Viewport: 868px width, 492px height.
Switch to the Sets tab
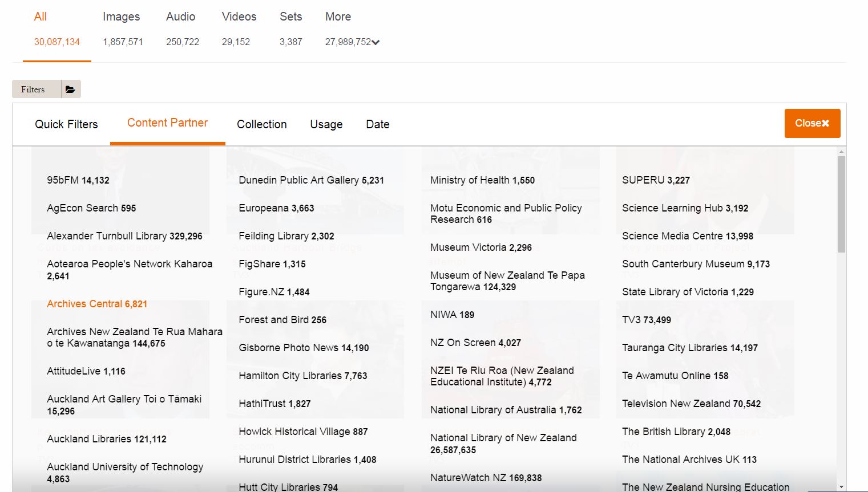click(x=291, y=29)
